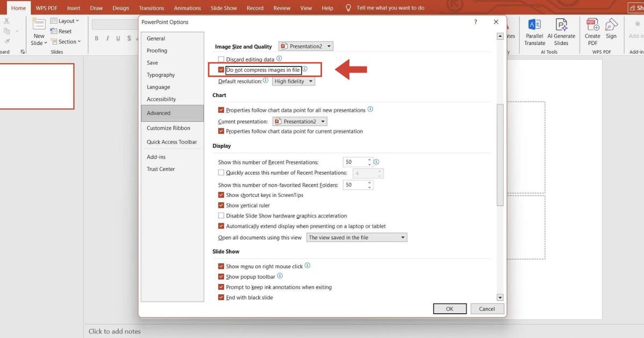The width and height of the screenshot is (644, 338).
Task: Click the non-favorited Recent Folders spinner
Action: point(370,185)
